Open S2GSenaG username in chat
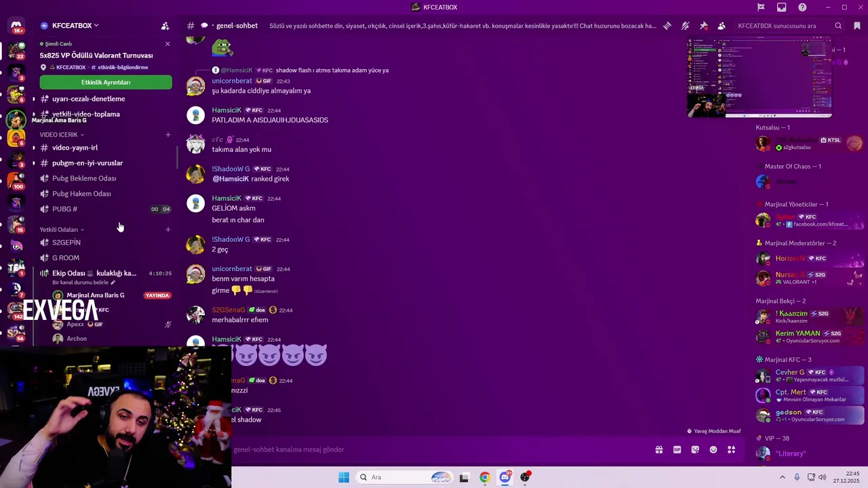The image size is (868, 488). pos(229,310)
